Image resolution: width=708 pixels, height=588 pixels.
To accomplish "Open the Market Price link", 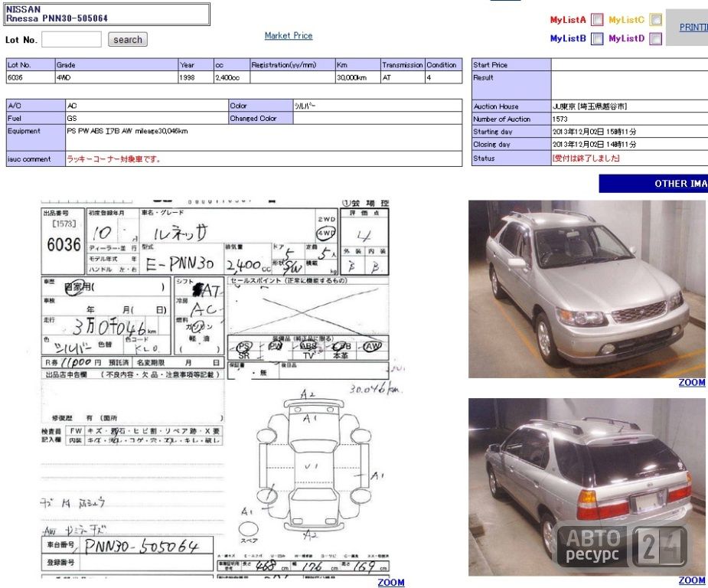I will [289, 36].
